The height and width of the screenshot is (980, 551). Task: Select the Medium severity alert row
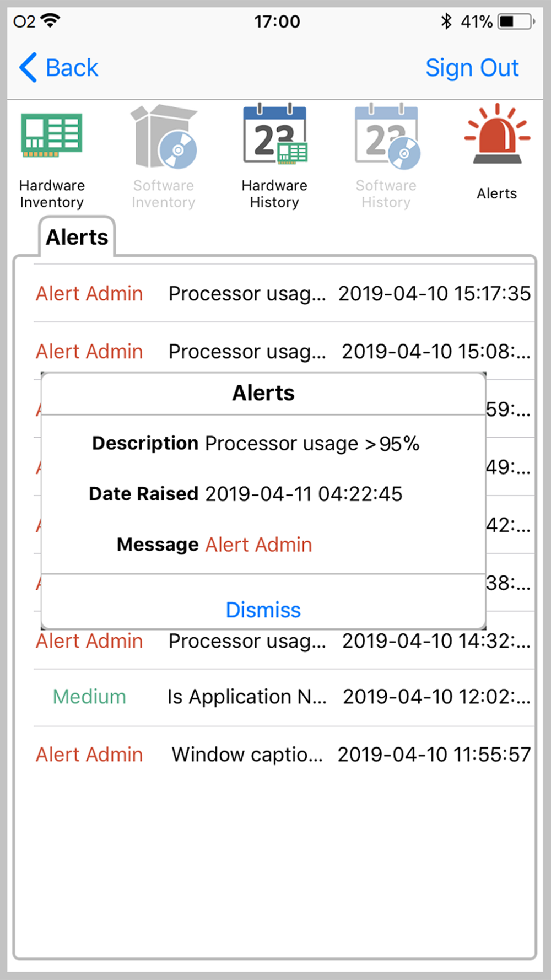284,697
